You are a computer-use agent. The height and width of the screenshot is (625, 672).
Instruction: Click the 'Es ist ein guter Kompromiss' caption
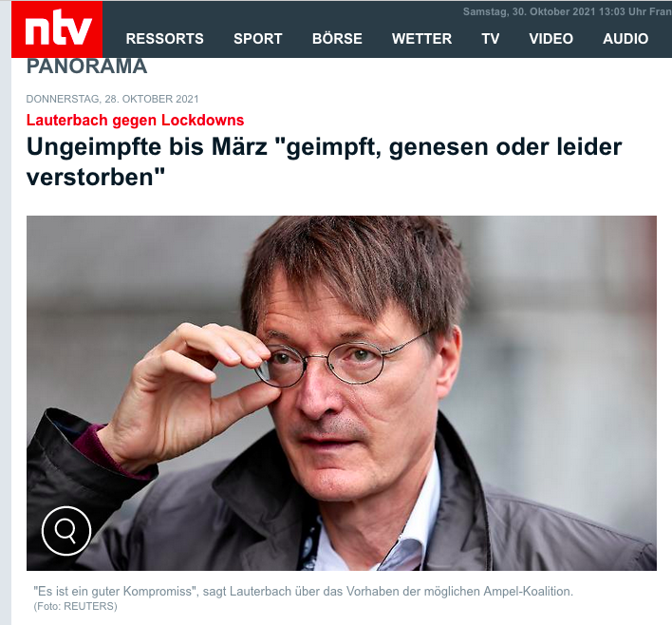point(303,592)
